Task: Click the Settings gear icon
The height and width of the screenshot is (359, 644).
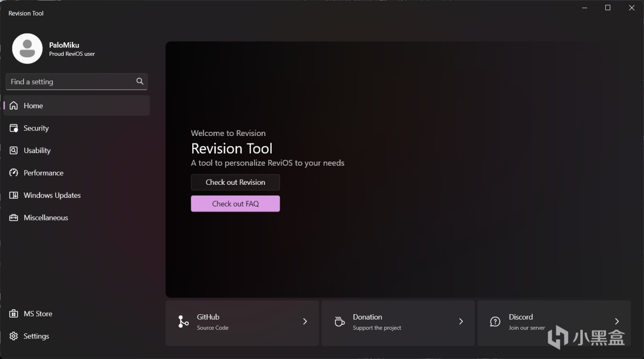Action: [14, 336]
